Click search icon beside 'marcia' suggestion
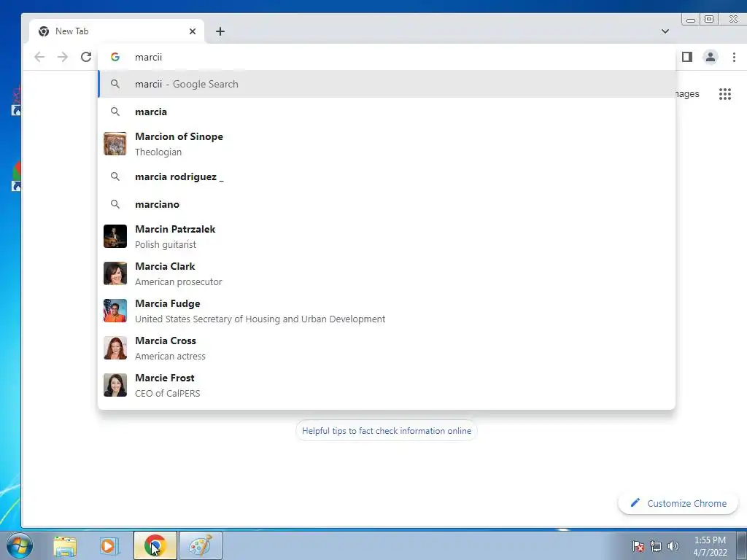This screenshot has height=560, width=747. coord(115,112)
